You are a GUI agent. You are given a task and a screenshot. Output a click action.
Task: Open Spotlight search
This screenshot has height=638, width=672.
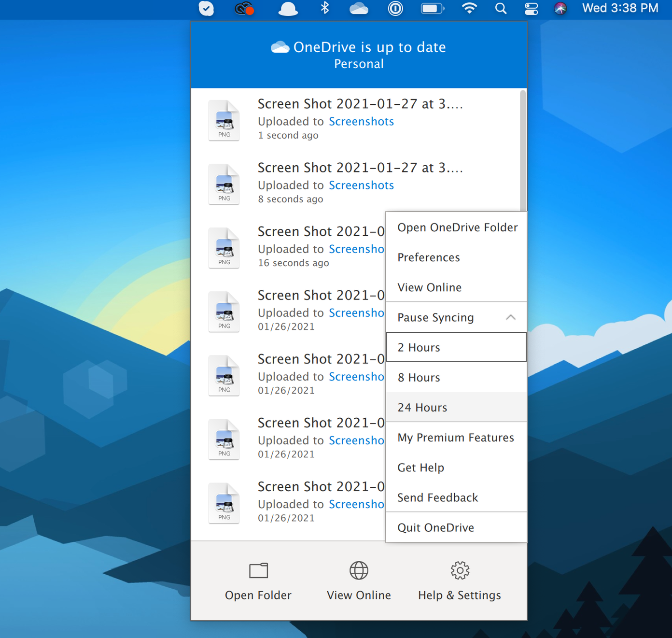501,9
